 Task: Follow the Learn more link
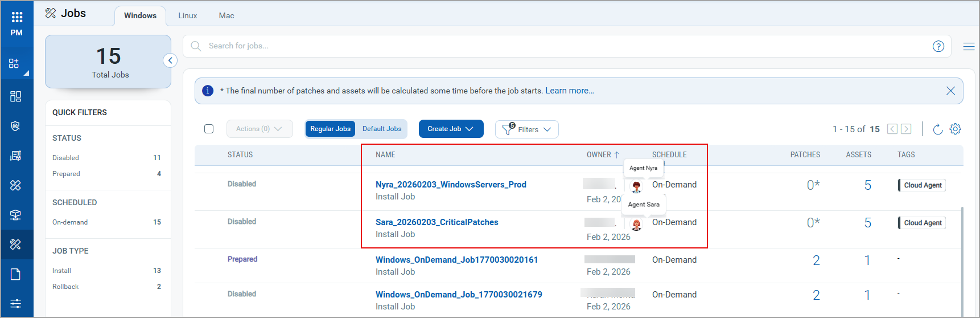(569, 91)
